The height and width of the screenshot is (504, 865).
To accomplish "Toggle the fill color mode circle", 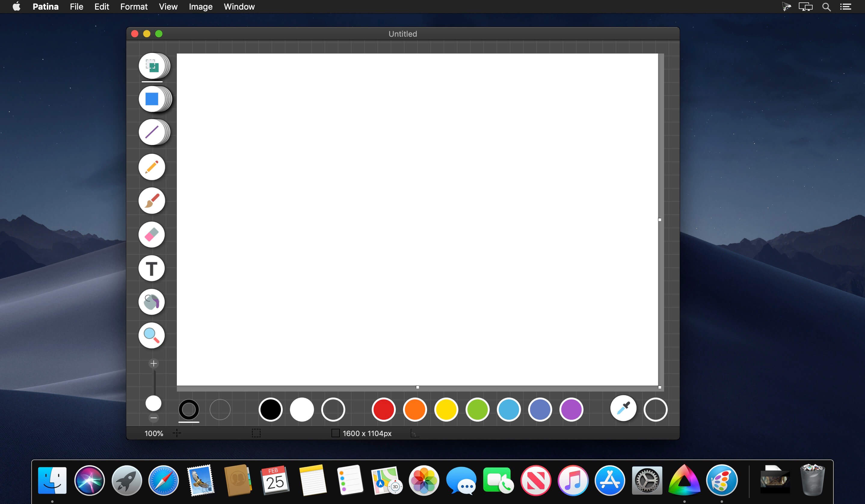I will click(x=220, y=409).
